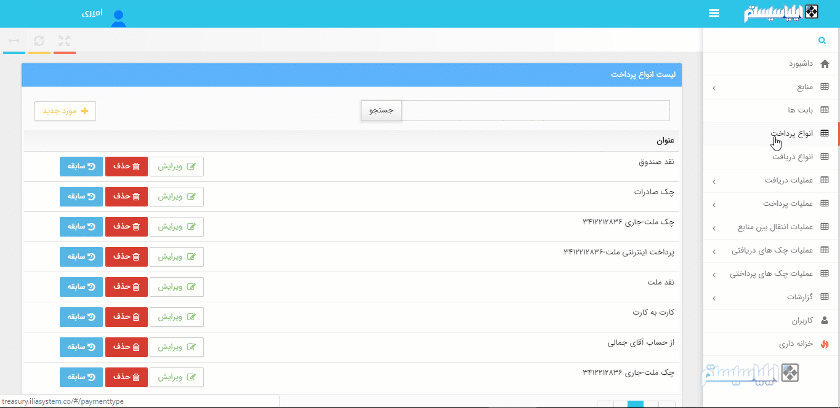Click the مورد جدید new item button
Viewport: 840px width, 408px height.
[x=65, y=111]
